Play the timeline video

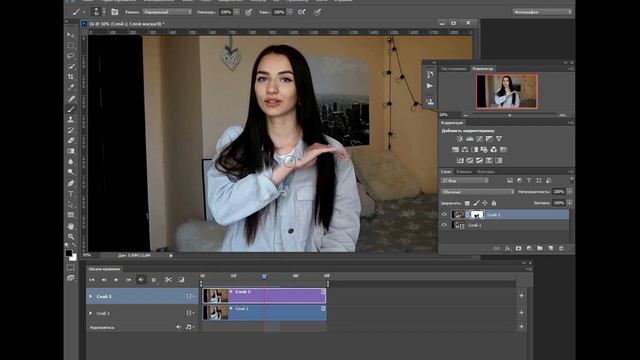pos(116,280)
